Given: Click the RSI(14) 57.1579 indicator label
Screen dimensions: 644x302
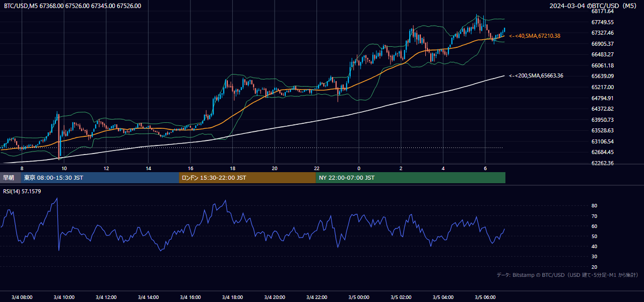Looking at the screenshot, I should (23, 191).
